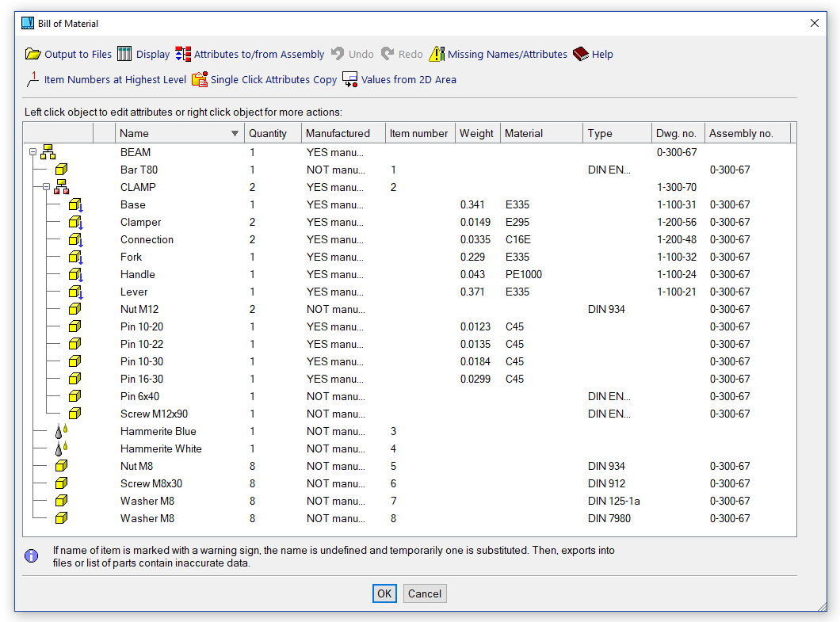The height and width of the screenshot is (622, 840).
Task: Collapse the BEAM assembly tree node
Action: click(32, 152)
